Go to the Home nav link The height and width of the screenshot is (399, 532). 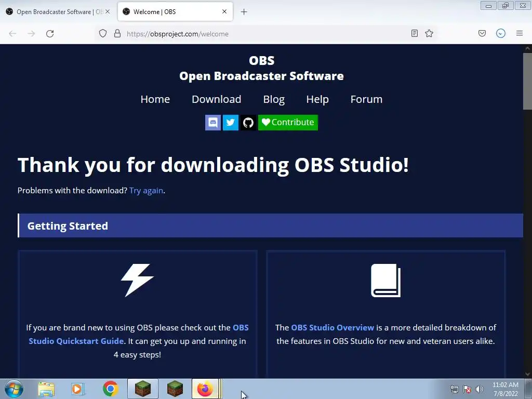[155, 99]
